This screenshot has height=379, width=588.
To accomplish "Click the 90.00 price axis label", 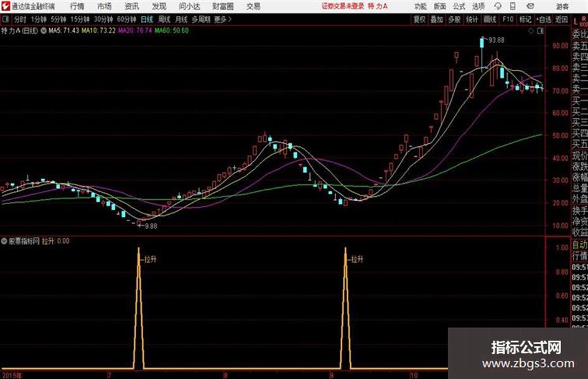I will click(x=560, y=46).
